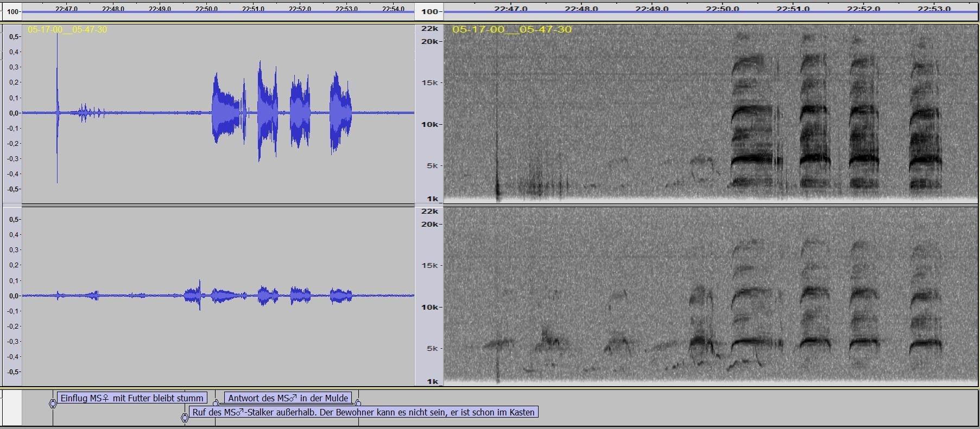Click right boundary handle of 'Antwort des MS♂' label
The width and height of the screenshot is (980, 429).
tap(358, 403)
